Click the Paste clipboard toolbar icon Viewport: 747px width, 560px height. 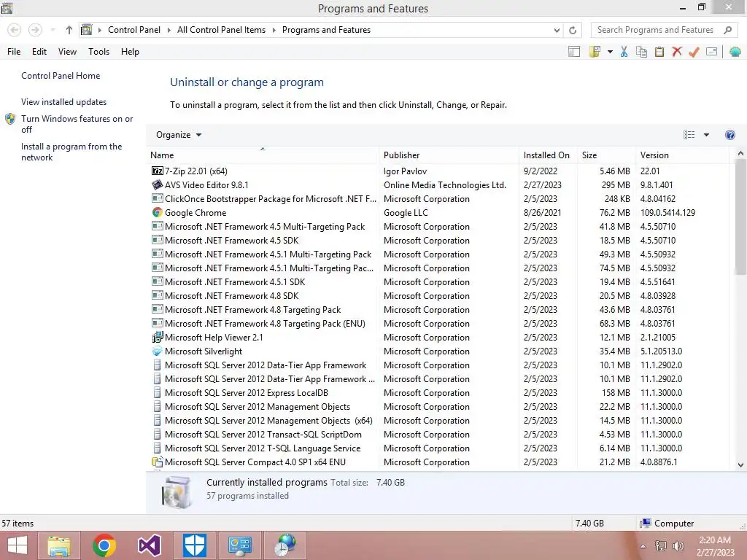tap(659, 52)
